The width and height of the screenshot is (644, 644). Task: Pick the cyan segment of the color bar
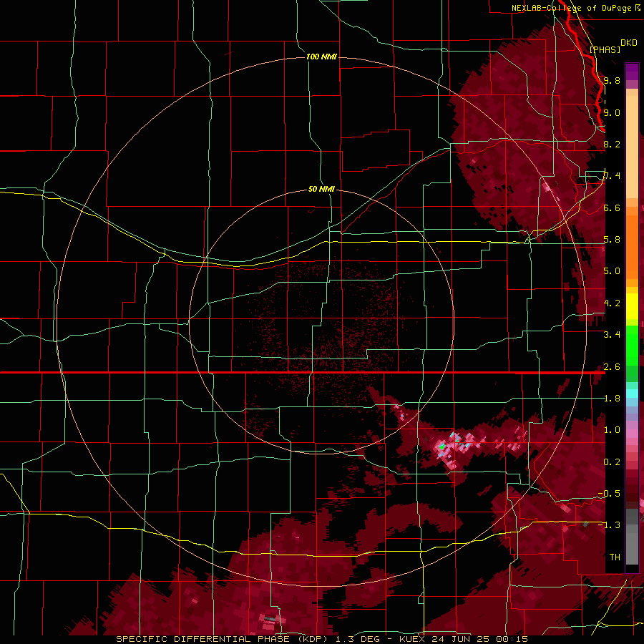(632, 394)
